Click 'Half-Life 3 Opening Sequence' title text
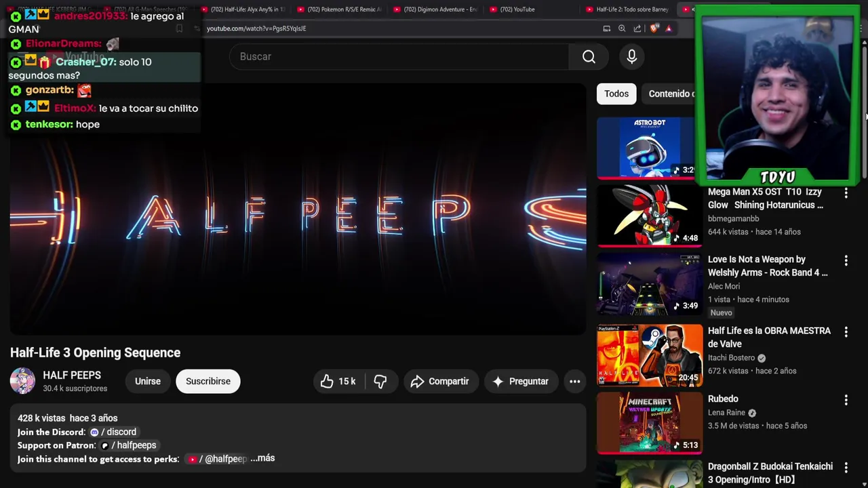This screenshot has width=868, height=488. 96,353
